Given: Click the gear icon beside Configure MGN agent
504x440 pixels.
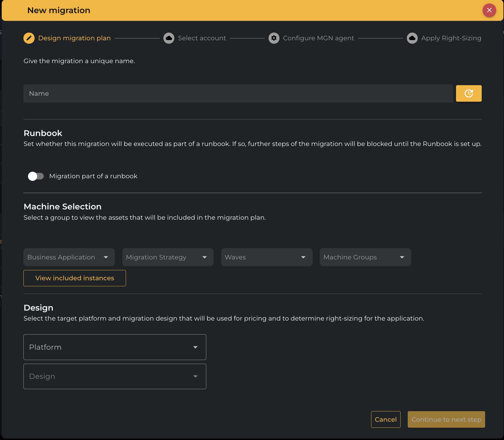Looking at the screenshot, I should pos(274,38).
